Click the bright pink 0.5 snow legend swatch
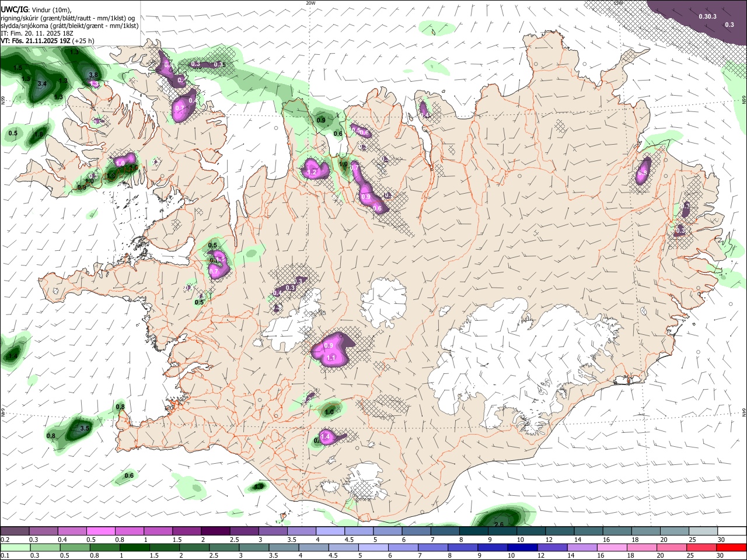 100,531
